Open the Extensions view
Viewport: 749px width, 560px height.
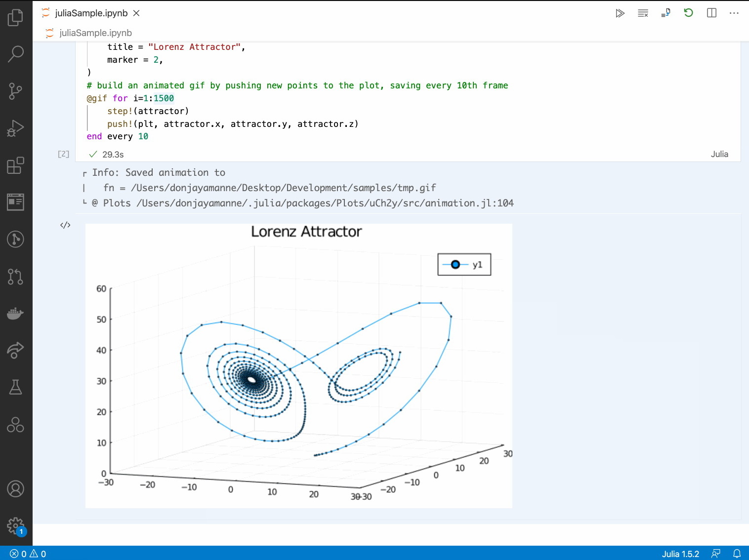tap(16, 165)
